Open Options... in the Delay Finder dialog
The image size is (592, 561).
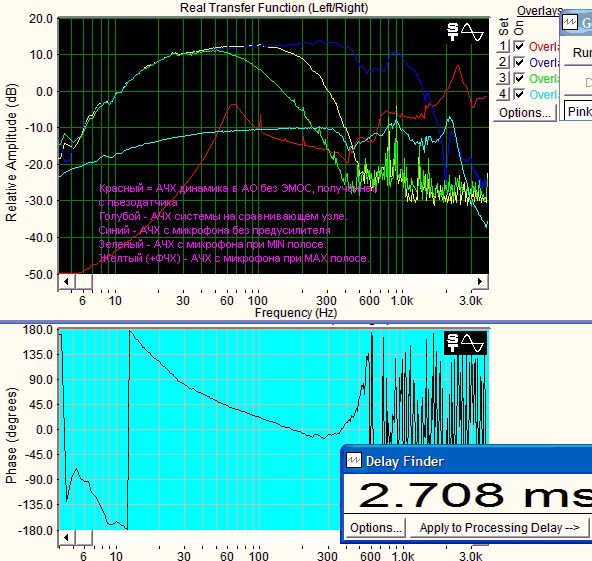pyautogui.click(x=375, y=527)
